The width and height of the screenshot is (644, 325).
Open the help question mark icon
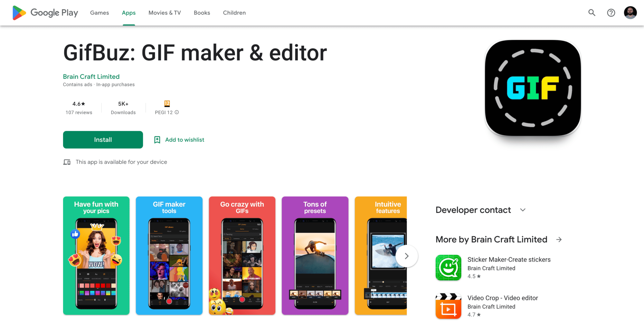(x=611, y=13)
